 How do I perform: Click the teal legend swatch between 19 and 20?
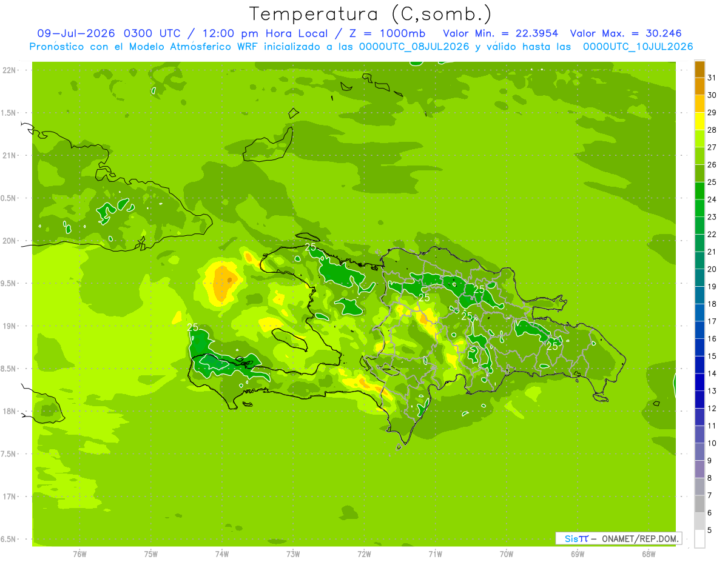click(699, 278)
